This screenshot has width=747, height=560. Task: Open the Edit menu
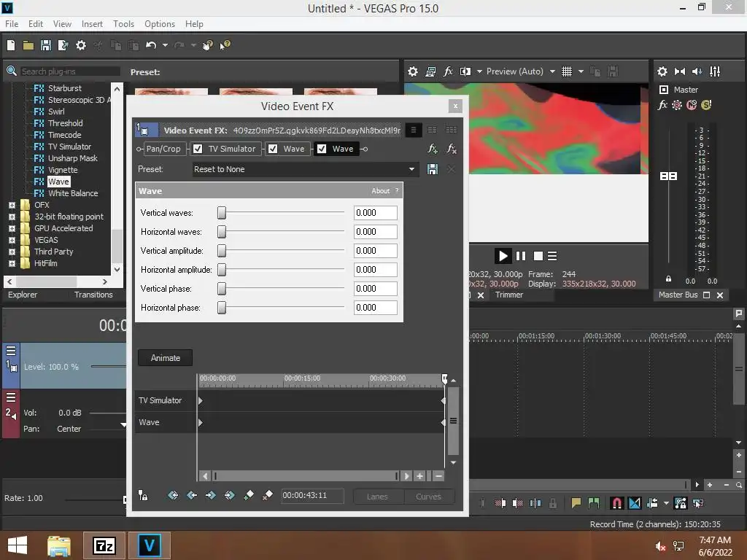[36, 24]
